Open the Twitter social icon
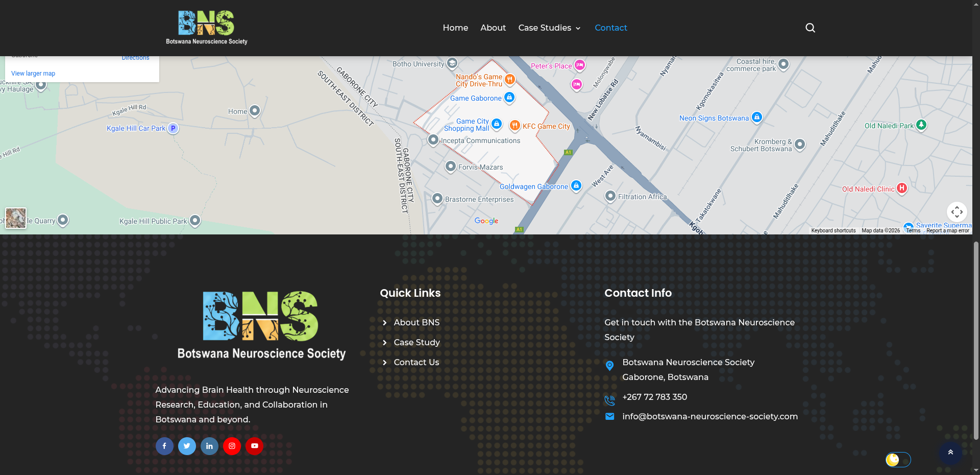The height and width of the screenshot is (475, 980). tap(187, 446)
